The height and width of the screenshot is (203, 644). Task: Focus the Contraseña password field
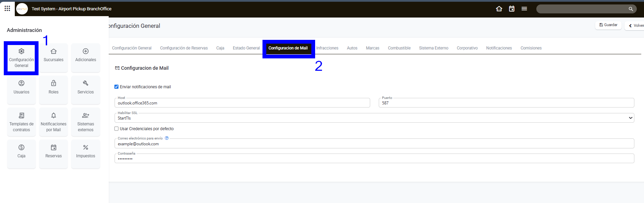(374, 159)
